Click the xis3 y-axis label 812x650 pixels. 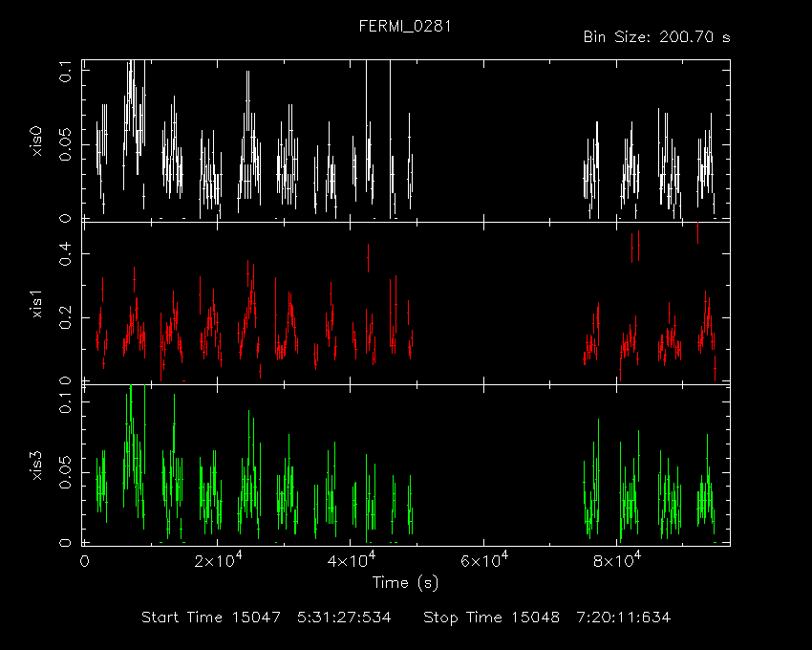coord(37,465)
